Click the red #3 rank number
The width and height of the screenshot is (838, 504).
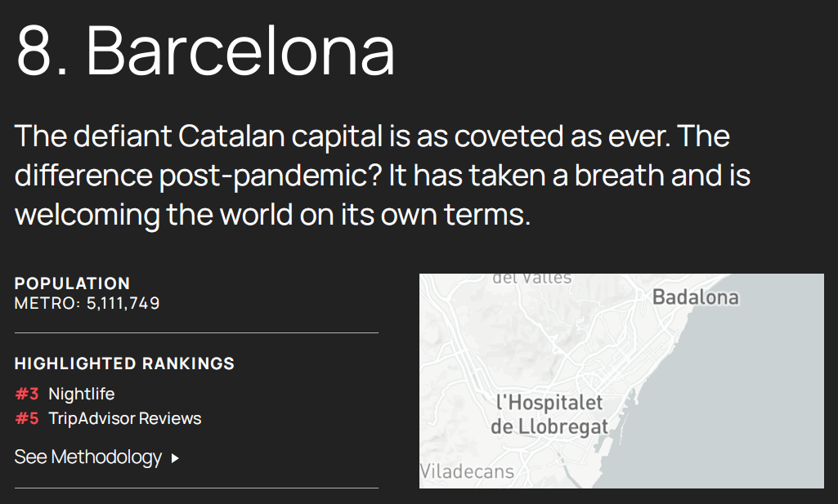(27, 394)
